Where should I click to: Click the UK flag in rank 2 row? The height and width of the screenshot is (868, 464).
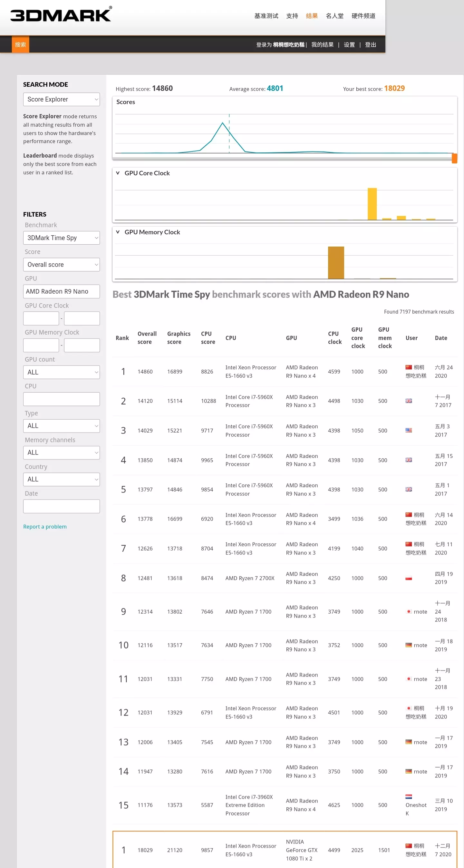pyautogui.click(x=408, y=401)
